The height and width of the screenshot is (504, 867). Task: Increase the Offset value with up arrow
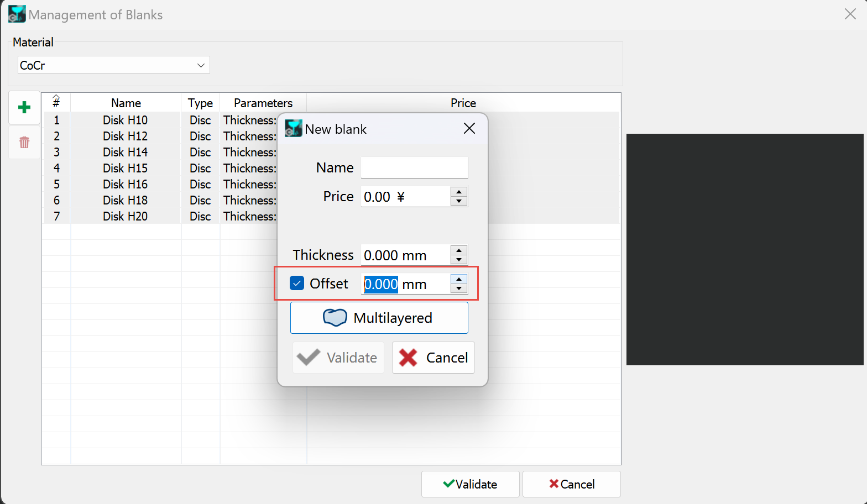tap(459, 279)
